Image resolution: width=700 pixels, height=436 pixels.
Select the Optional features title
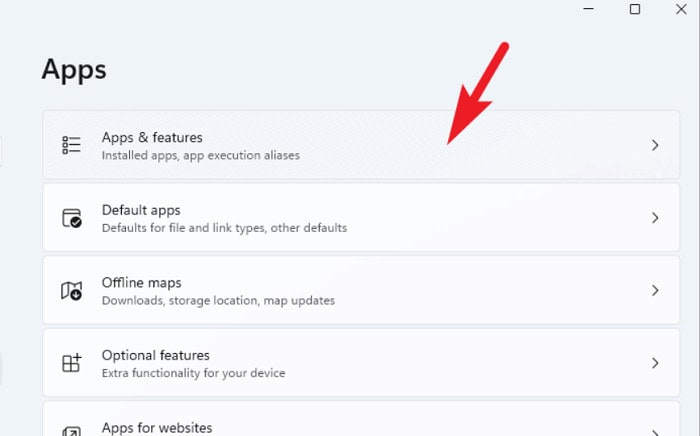click(155, 355)
